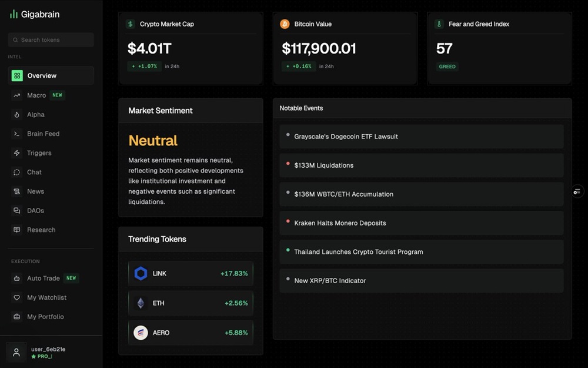This screenshot has width=588, height=368.
Task: Open the Chat page label
Action: click(x=34, y=172)
